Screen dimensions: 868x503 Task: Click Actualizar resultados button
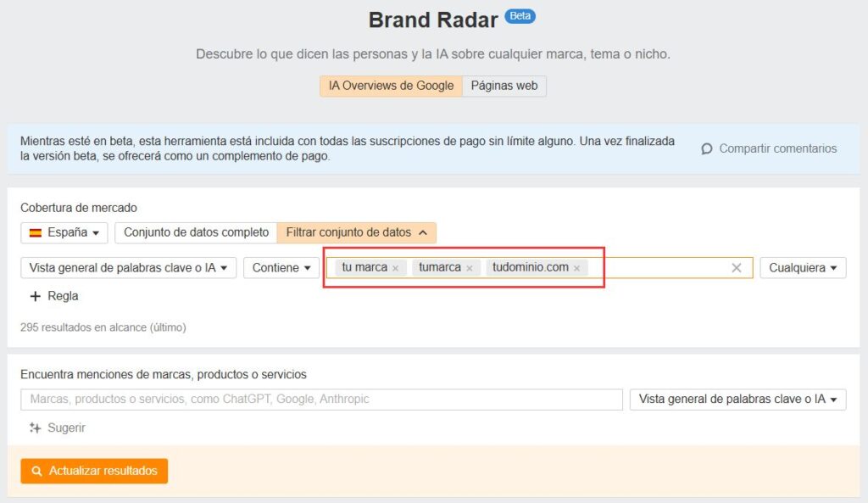94,471
